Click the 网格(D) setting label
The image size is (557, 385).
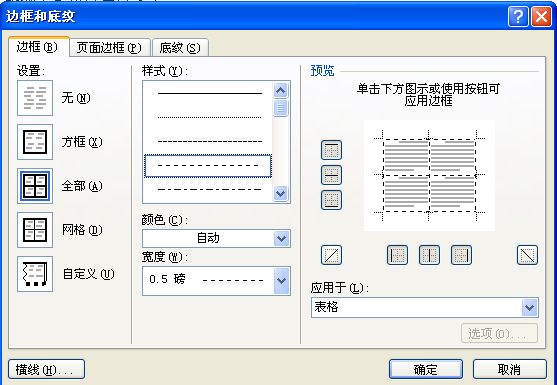coord(82,230)
